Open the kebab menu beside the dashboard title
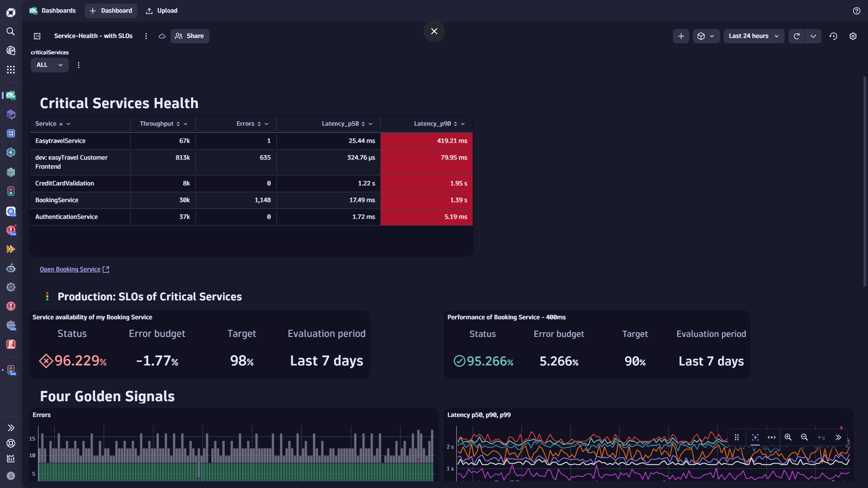868x488 pixels. tap(146, 36)
